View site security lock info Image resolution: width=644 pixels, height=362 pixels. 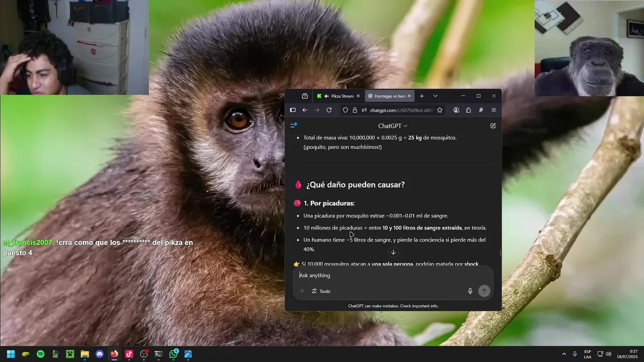[x=355, y=110]
